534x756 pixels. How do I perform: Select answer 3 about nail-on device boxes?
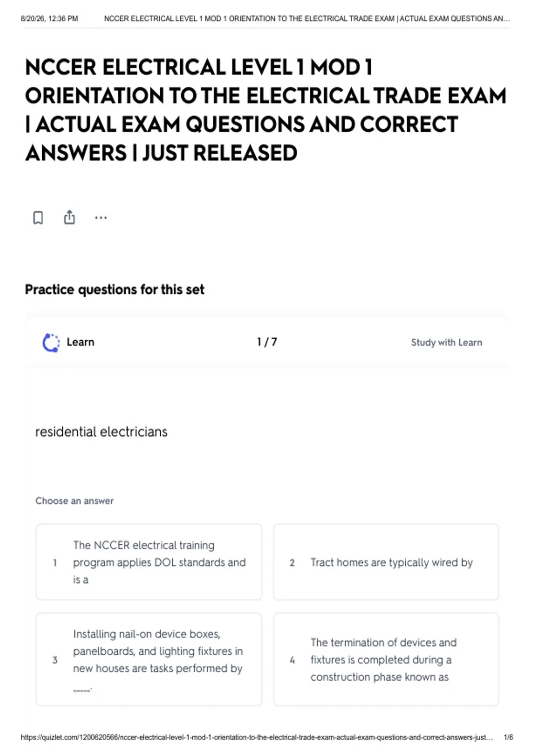149,659
